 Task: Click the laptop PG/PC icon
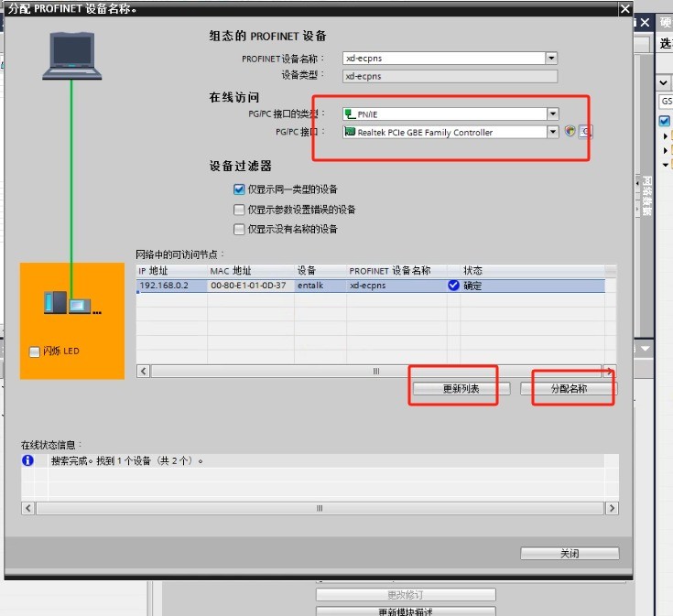click(x=72, y=53)
